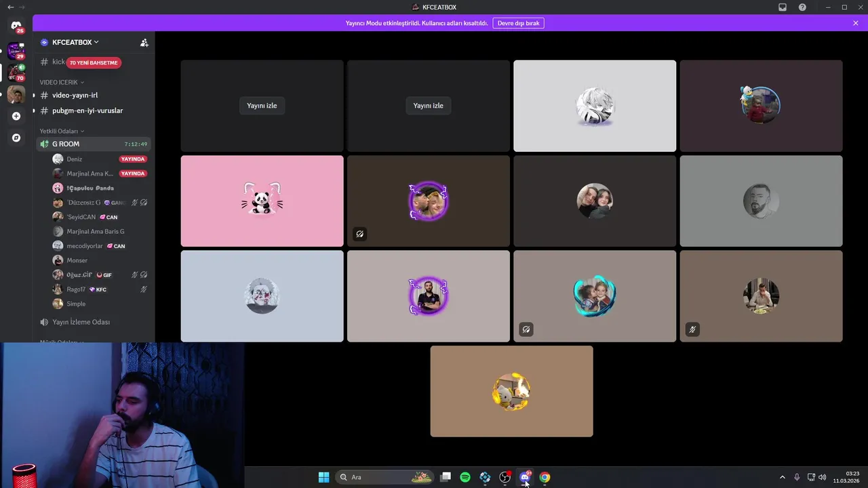
Task: Open the clock showing 03:23
Action: pos(846,477)
